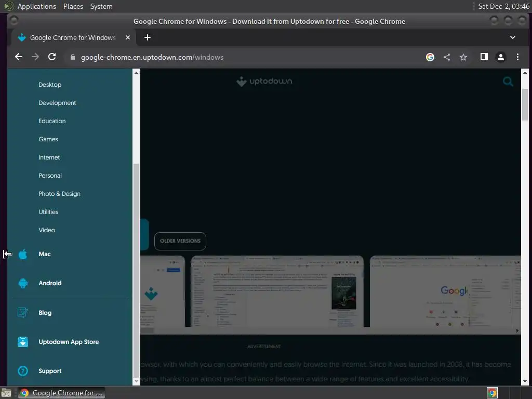Open the Google homepage screenshot thumbnail
The image size is (532, 399).
point(445,291)
